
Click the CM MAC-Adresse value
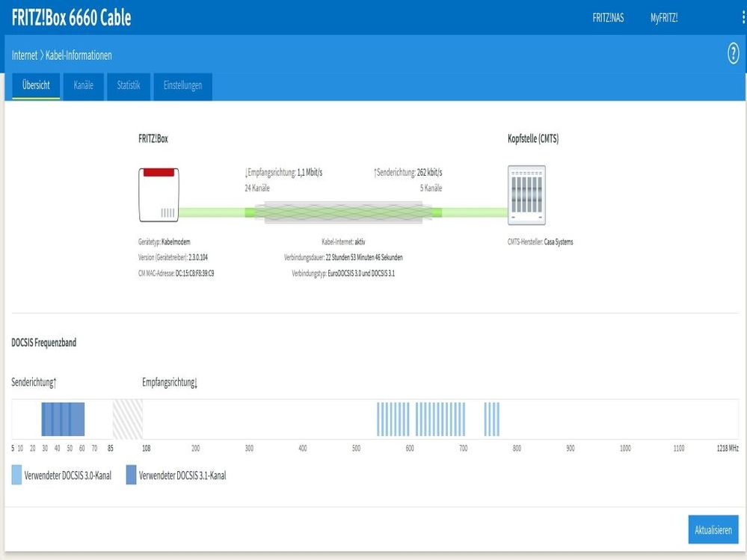[x=195, y=274]
